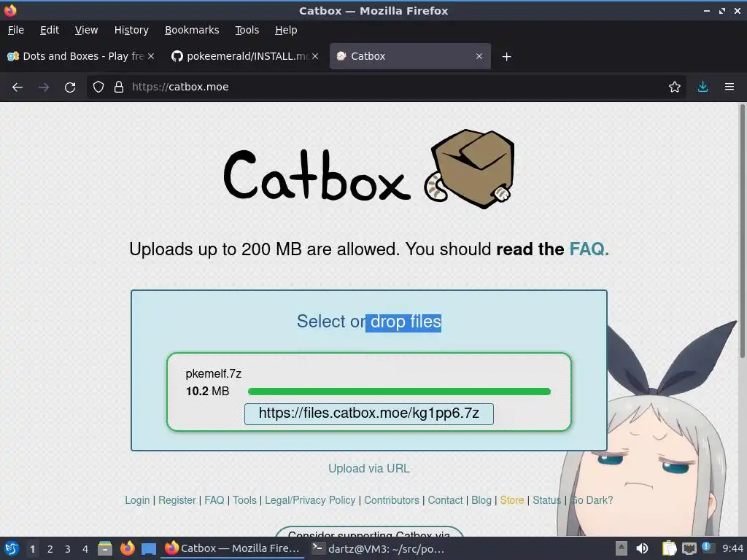The image size is (747, 560).
Task: Toggle dark mode via Go Dark?
Action: [x=591, y=500]
